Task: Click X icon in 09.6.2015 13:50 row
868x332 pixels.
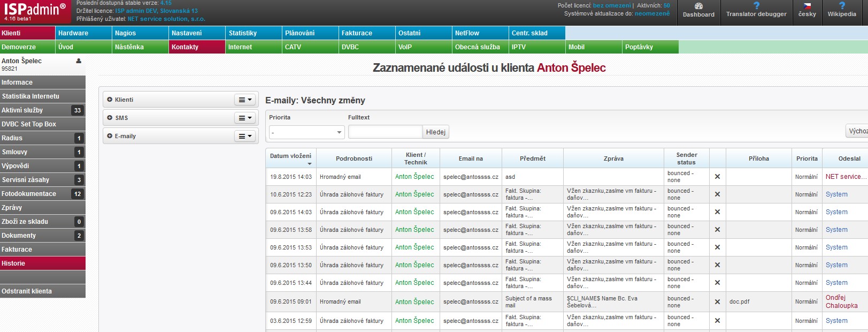Action: pos(717,265)
